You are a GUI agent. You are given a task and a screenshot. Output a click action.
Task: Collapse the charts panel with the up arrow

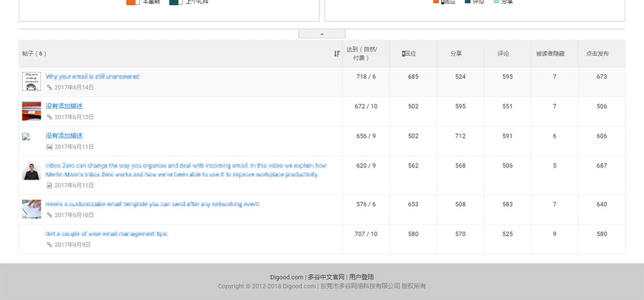[x=321, y=33]
